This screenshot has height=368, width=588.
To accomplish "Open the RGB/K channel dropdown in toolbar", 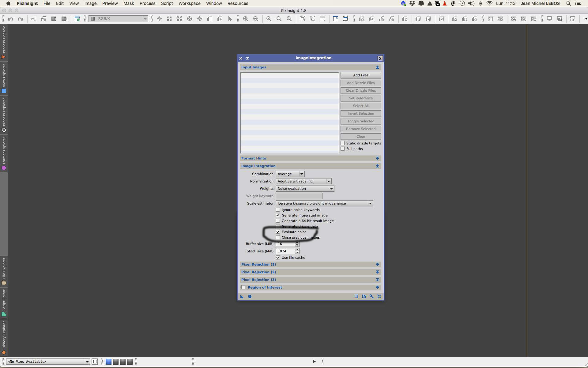I will pos(119,19).
